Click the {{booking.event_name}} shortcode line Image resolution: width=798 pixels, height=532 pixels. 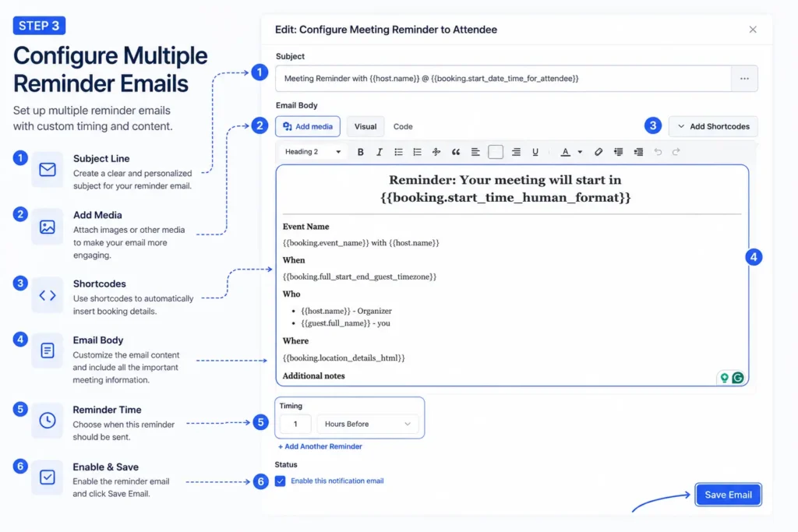coord(361,242)
